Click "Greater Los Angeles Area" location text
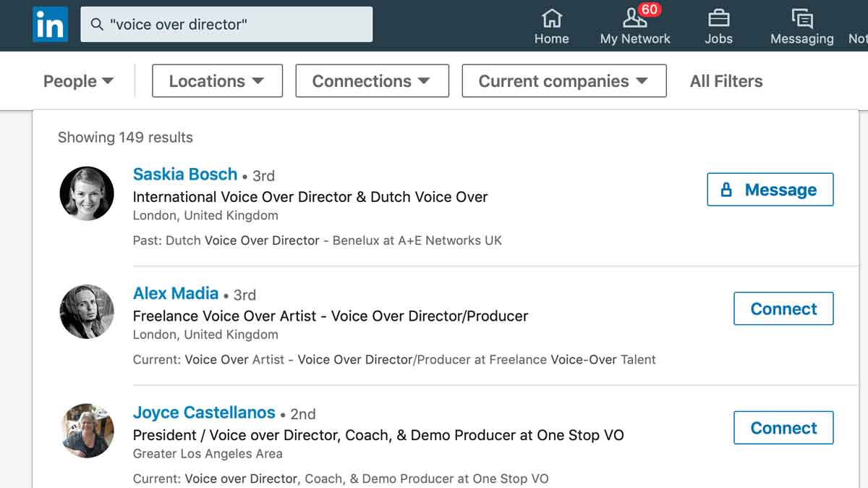The height and width of the screenshot is (488, 868). [x=208, y=454]
